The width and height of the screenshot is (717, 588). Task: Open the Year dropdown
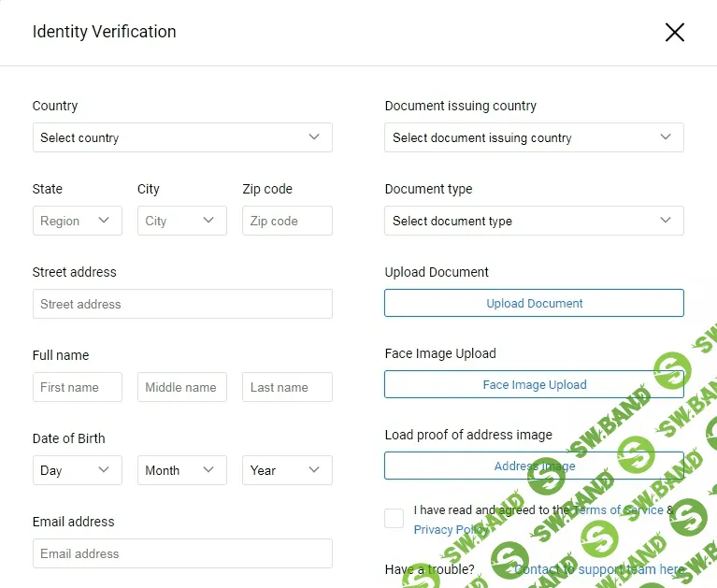[x=287, y=470]
